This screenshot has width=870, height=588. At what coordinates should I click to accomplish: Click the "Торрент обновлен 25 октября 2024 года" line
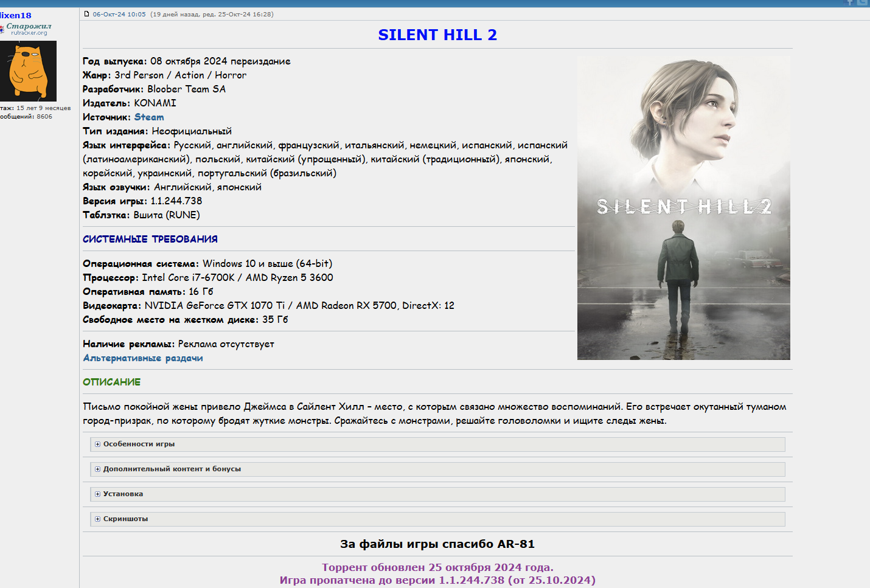pyautogui.click(x=437, y=567)
